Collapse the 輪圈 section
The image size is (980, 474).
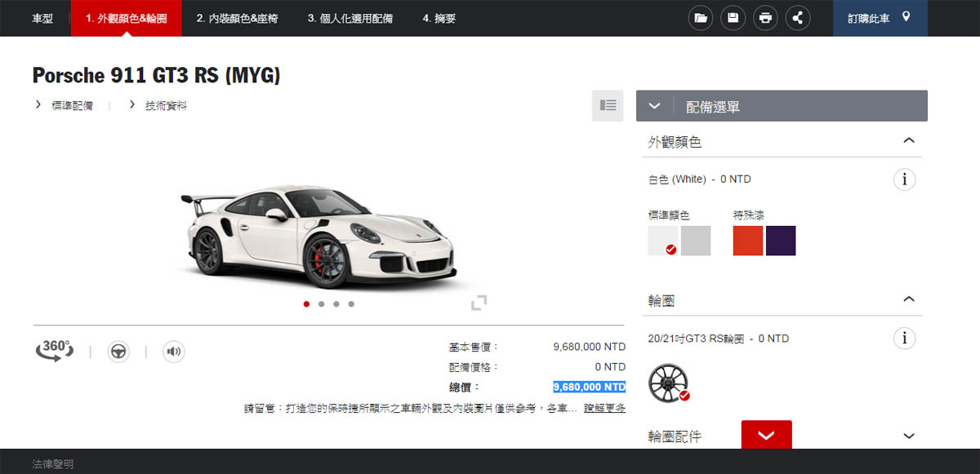click(x=909, y=299)
